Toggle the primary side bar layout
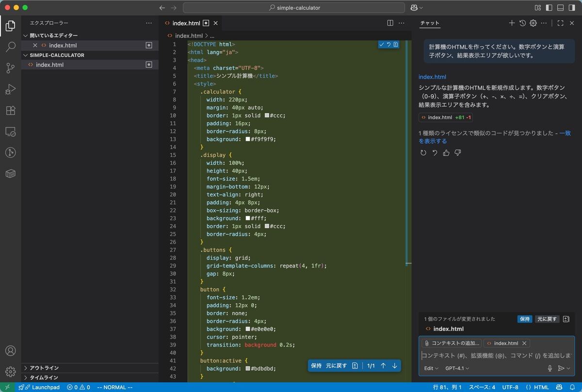Image resolution: width=582 pixels, height=392 pixels. pyautogui.click(x=549, y=8)
